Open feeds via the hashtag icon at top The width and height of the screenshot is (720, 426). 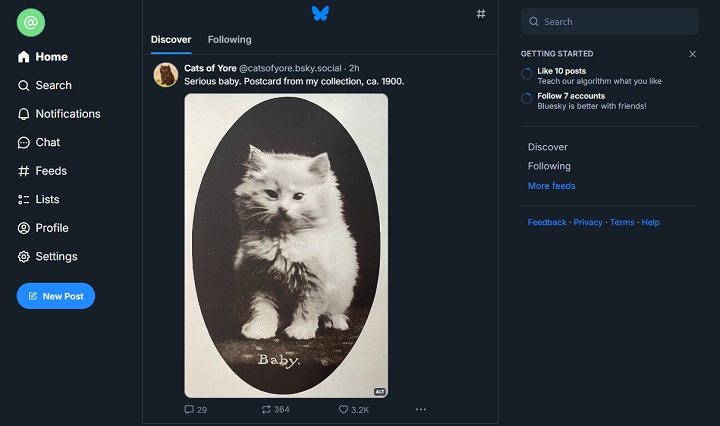pos(481,14)
